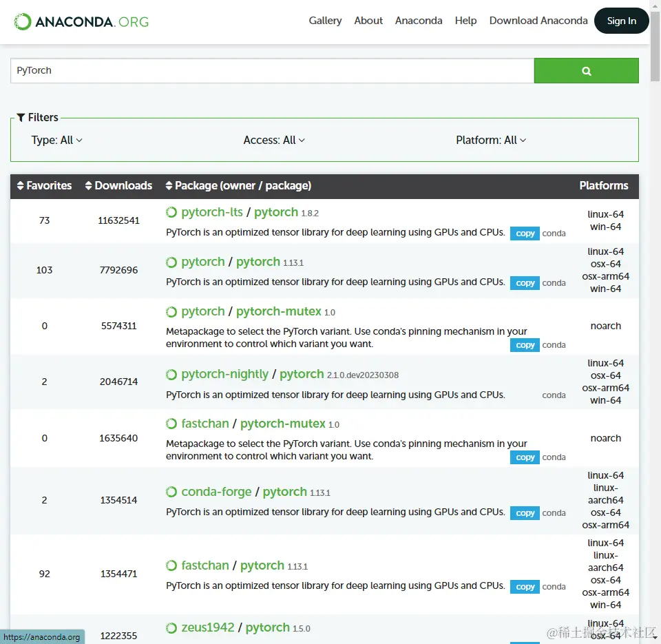Open pytorch package link in pytorch-nightly row

302,375
